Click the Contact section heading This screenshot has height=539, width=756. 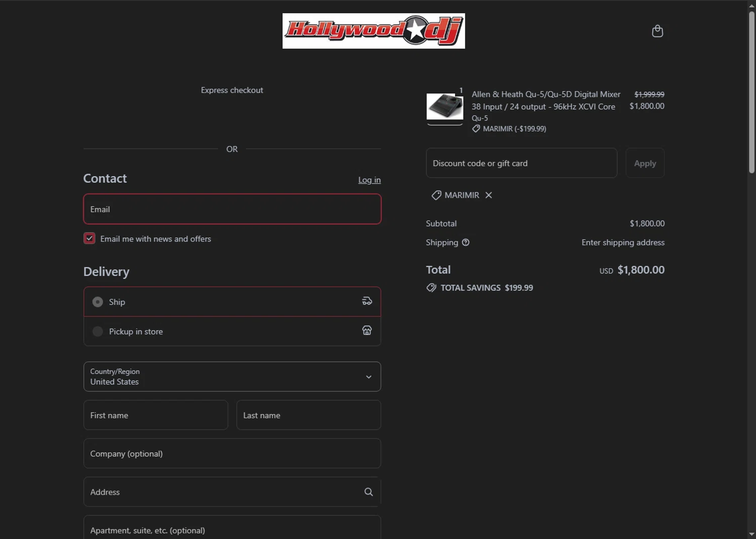105,178
